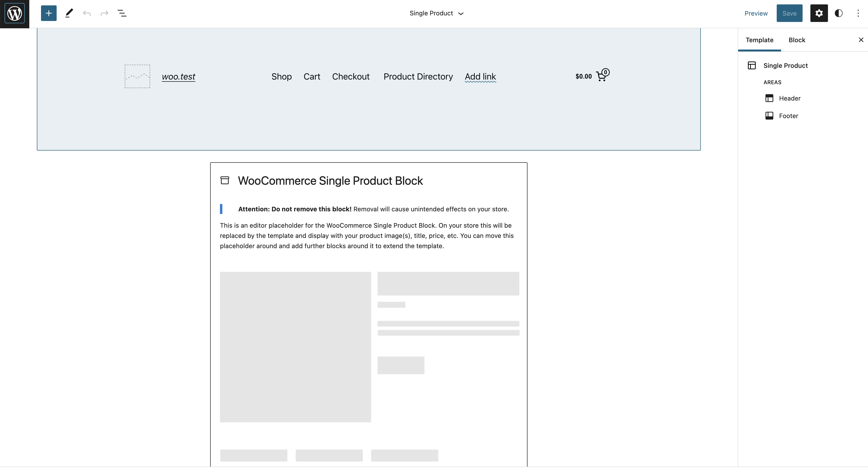Toggle the Styles half-circle panel
Image resolution: width=868 pixels, height=469 pixels.
point(839,13)
